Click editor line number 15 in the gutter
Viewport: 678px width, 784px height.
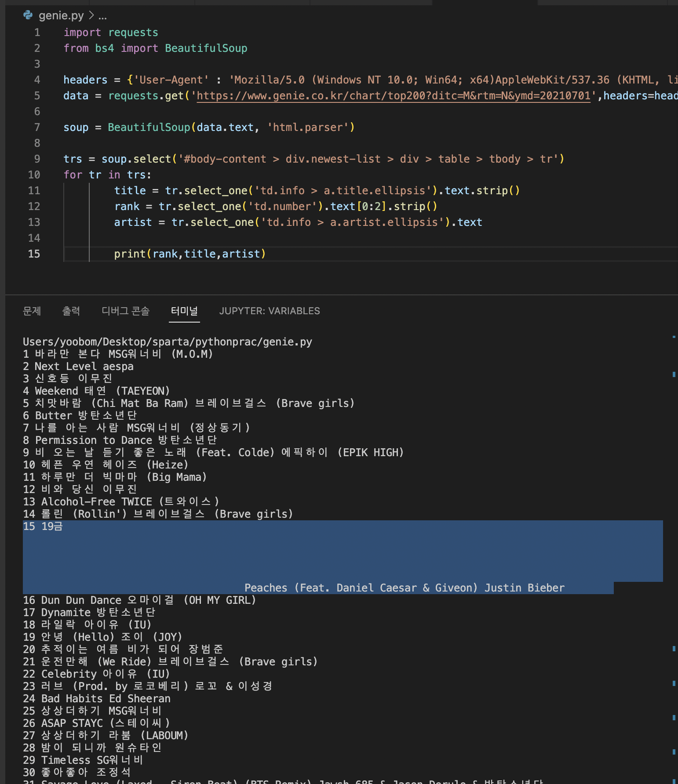click(34, 254)
